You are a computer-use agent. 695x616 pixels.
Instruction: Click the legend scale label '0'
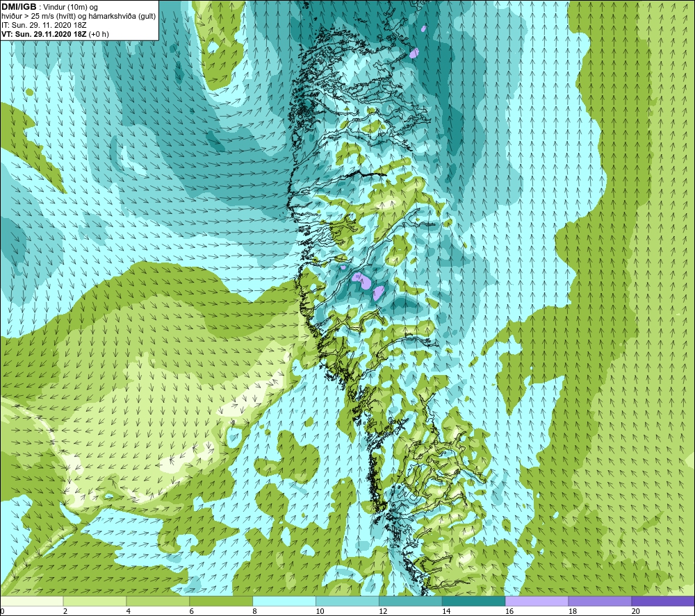(x=2, y=611)
